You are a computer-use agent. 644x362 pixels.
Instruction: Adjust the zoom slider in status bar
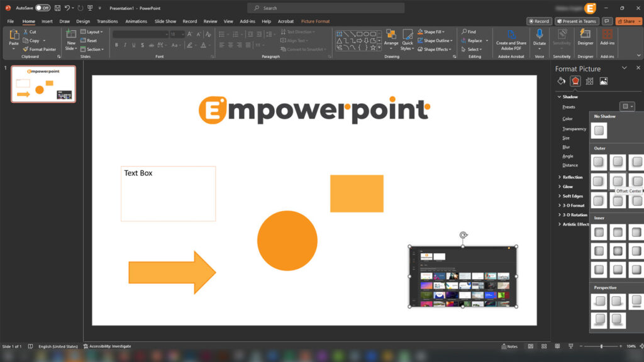coord(601,346)
